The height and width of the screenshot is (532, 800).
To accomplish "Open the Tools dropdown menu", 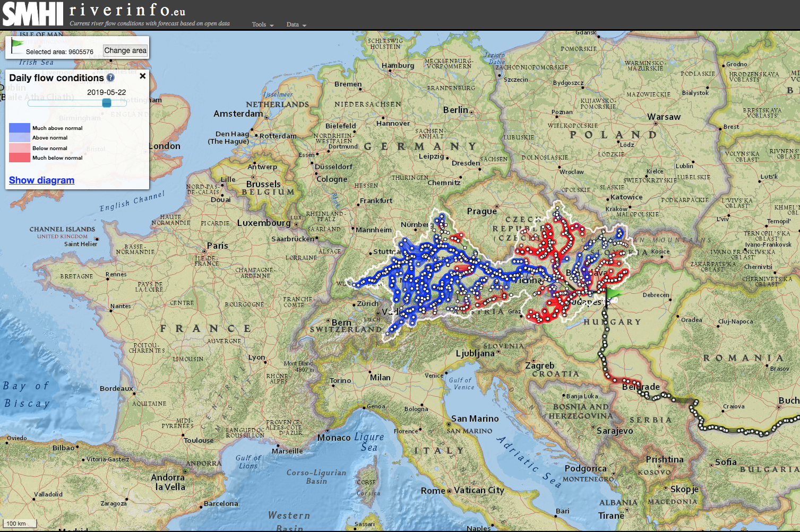I will 263,24.
